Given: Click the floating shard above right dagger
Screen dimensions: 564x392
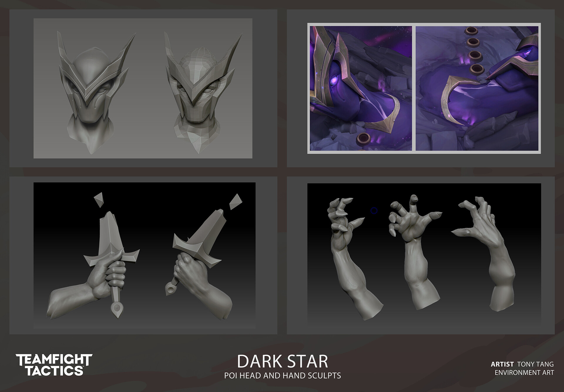Looking at the screenshot, I should click(x=236, y=202).
